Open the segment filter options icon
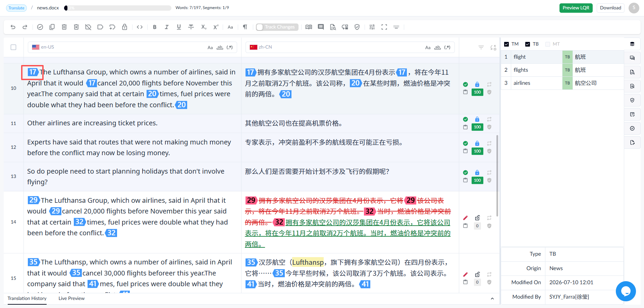 pos(481,48)
